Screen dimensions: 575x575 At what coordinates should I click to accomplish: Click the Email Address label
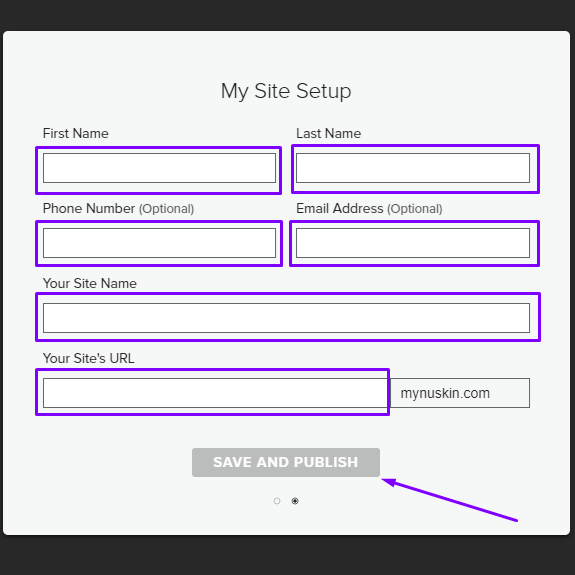[340, 209]
